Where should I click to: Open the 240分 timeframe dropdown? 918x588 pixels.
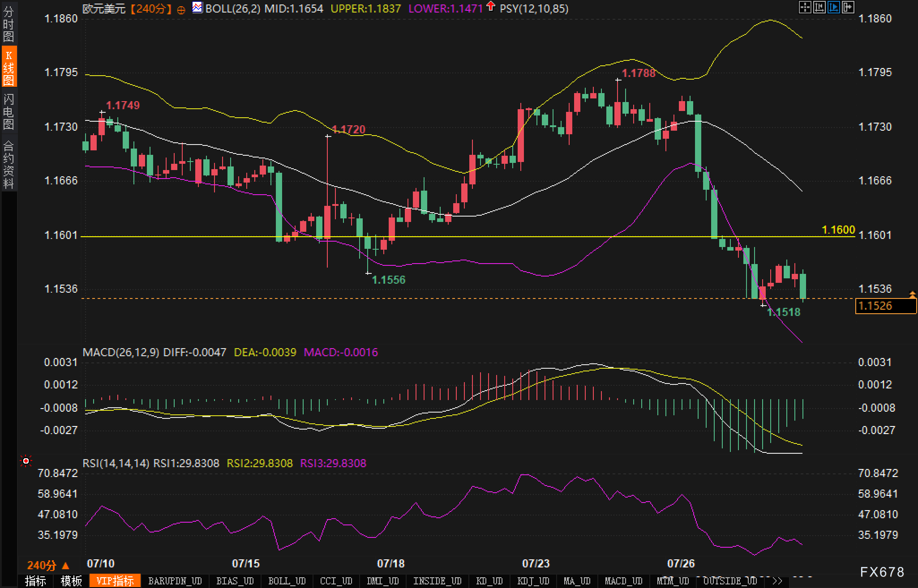[x=47, y=565]
